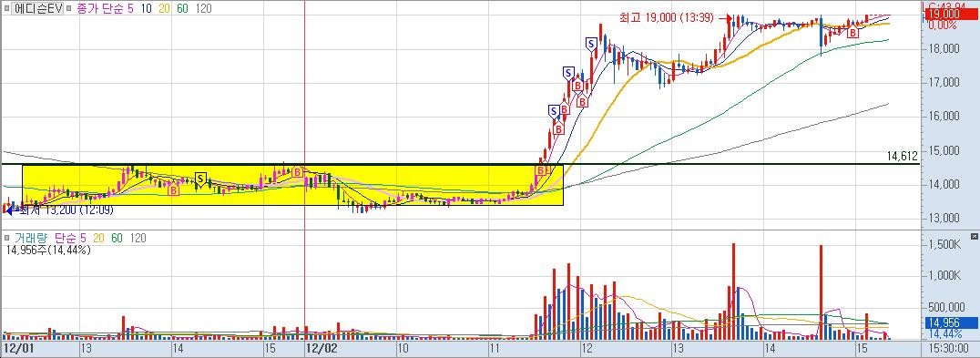Click the 10 hour label on time axis
Viewport: 980px width, 358px height.
[403, 347]
